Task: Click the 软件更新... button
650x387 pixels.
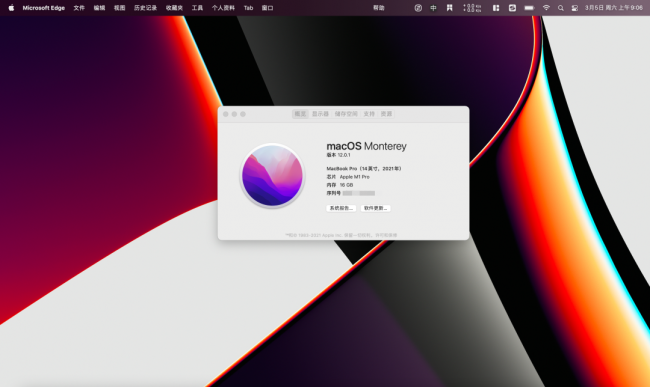Action: point(376,208)
